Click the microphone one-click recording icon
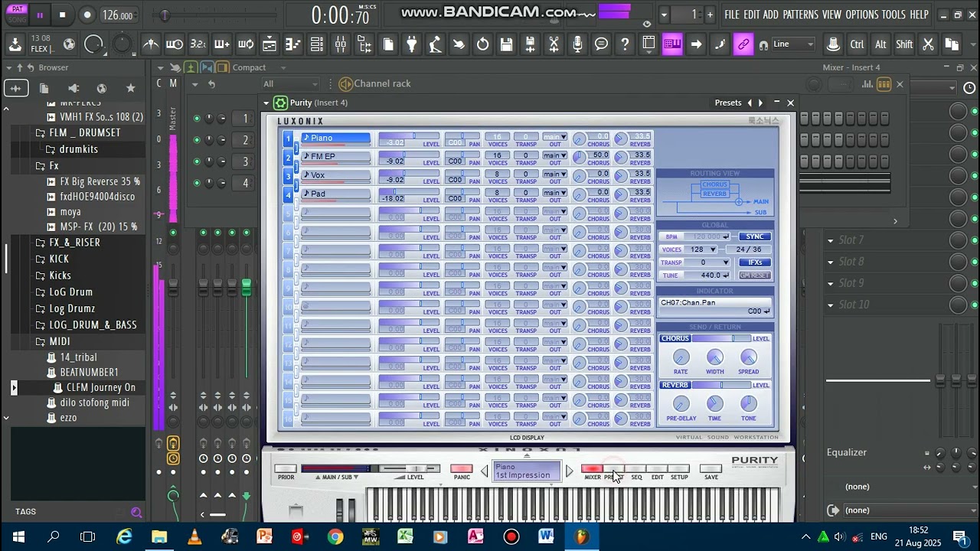This screenshot has height=551, width=980. coord(578,44)
